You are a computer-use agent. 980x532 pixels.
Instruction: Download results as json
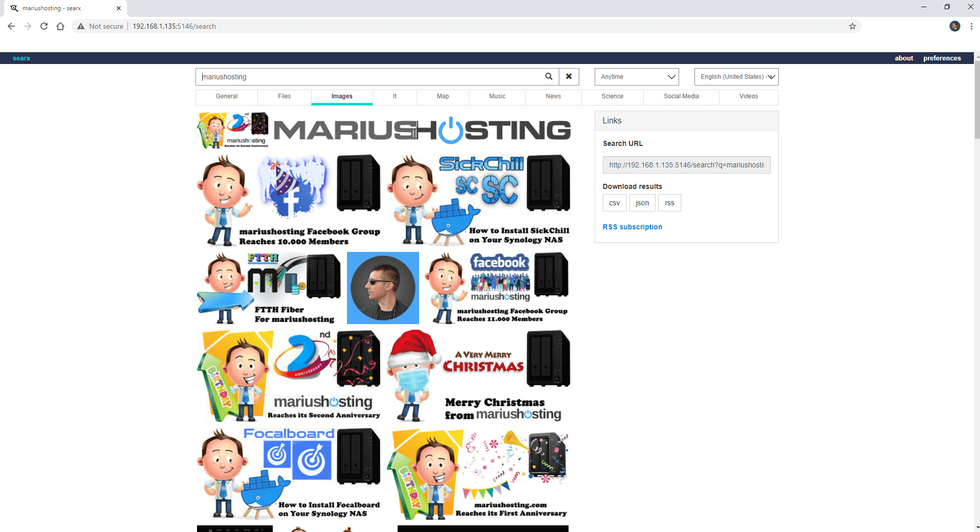coord(642,203)
